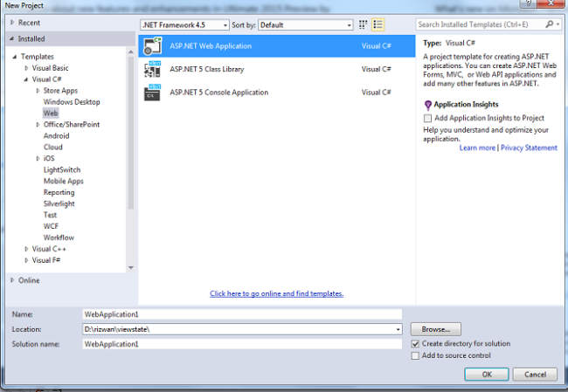Image resolution: width=568 pixels, height=392 pixels.
Task: Select the Cloud template category
Action: click(53, 147)
